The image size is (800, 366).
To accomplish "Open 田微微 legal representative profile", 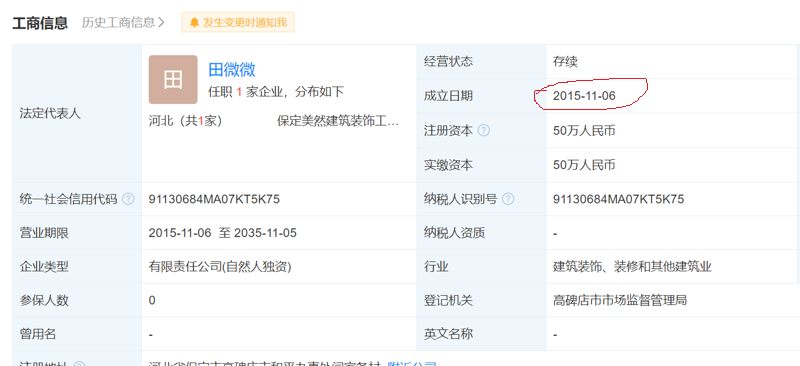I will [232, 69].
